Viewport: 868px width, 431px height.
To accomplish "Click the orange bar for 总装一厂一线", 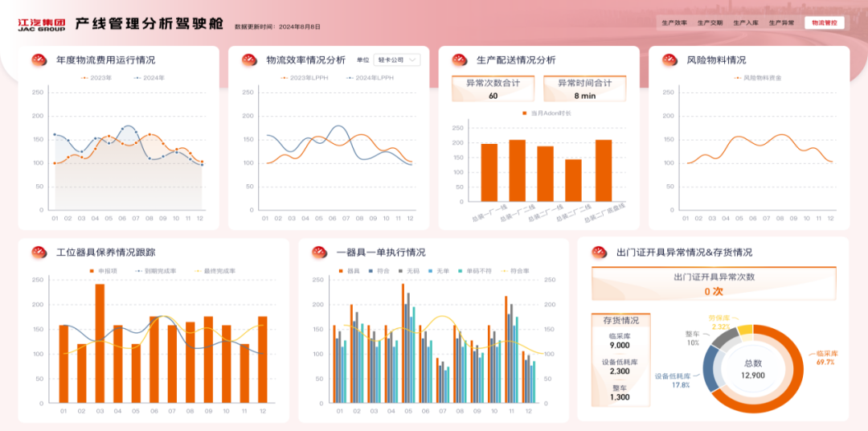I will [489, 172].
